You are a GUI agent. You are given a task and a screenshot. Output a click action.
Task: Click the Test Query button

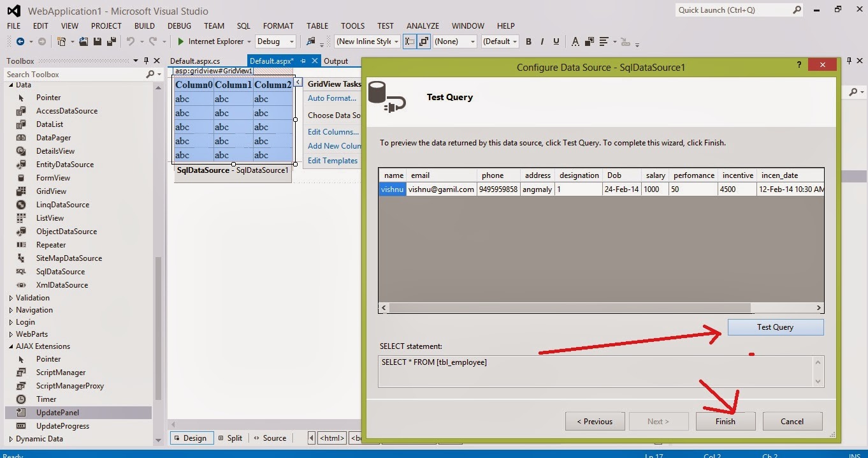click(x=776, y=327)
